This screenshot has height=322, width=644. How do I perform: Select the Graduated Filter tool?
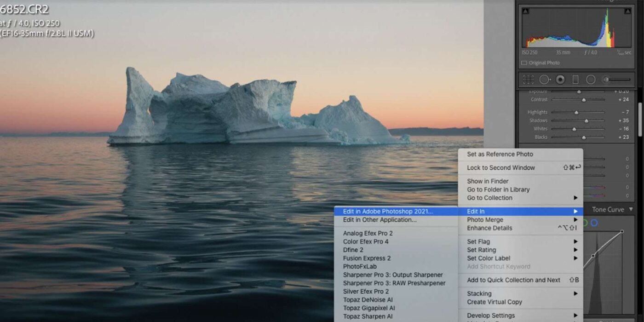tap(575, 80)
